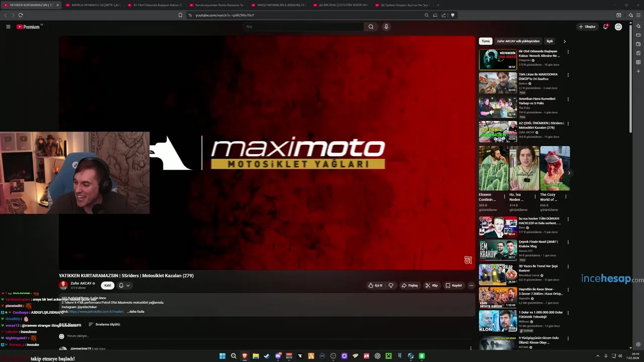The width and height of the screenshot is (644, 362).
Task: Open options for 'Türk Lirası ile MAKEDONYA' video
Action: coord(568,75)
